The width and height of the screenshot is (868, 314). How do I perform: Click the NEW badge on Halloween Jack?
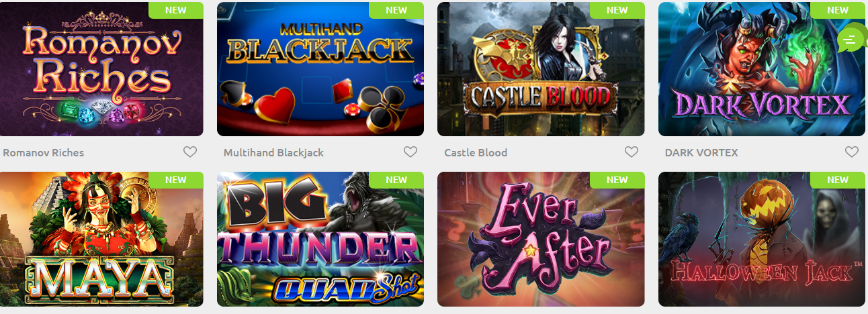(x=838, y=180)
